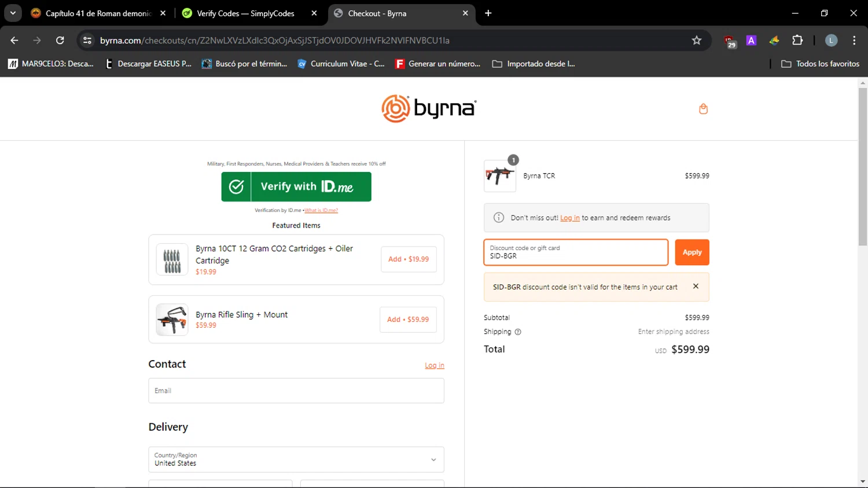The width and height of the screenshot is (868, 488).
Task: Click Log in link beside Contact
Action: [435, 365]
